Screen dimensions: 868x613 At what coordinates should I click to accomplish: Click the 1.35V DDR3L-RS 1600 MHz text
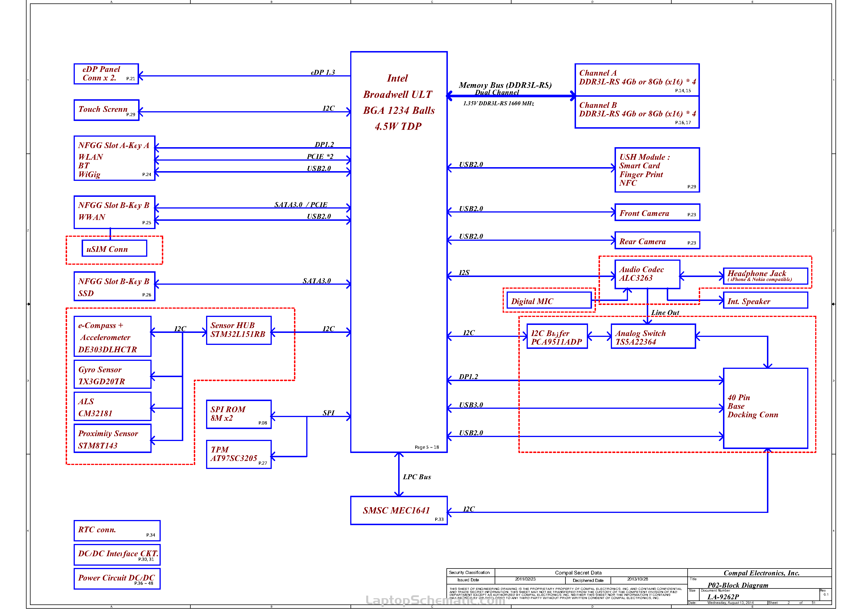pos(499,104)
